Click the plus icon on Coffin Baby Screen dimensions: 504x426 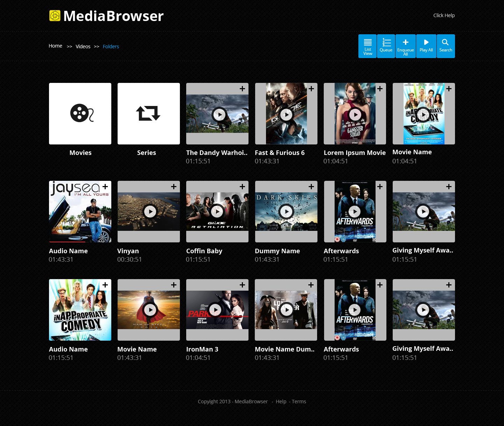click(242, 187)
